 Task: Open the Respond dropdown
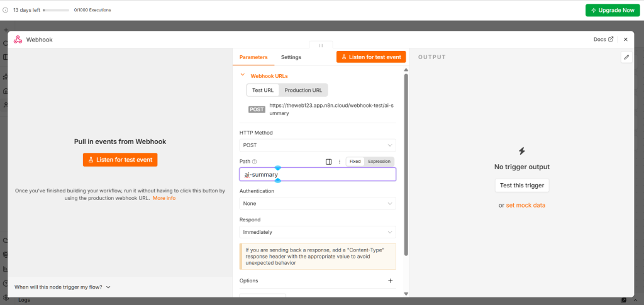(318, 232)
